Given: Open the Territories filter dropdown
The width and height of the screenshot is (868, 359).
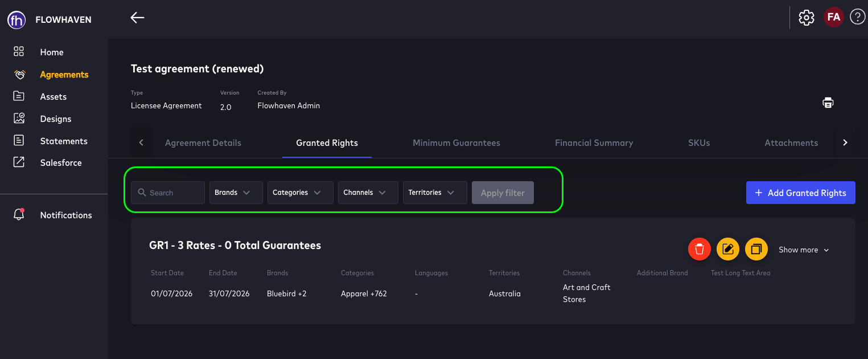Looking at the screenshot, I should [435, 193].
